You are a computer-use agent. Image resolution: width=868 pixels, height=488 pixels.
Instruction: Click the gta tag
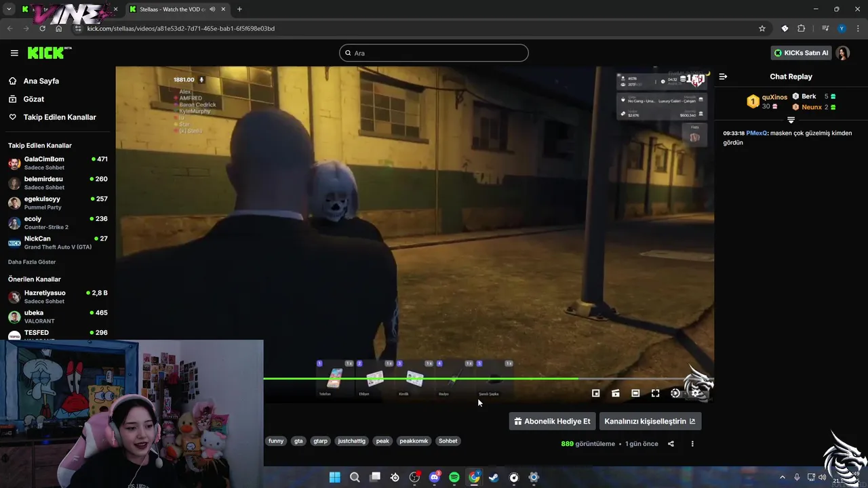coord(298,441)
